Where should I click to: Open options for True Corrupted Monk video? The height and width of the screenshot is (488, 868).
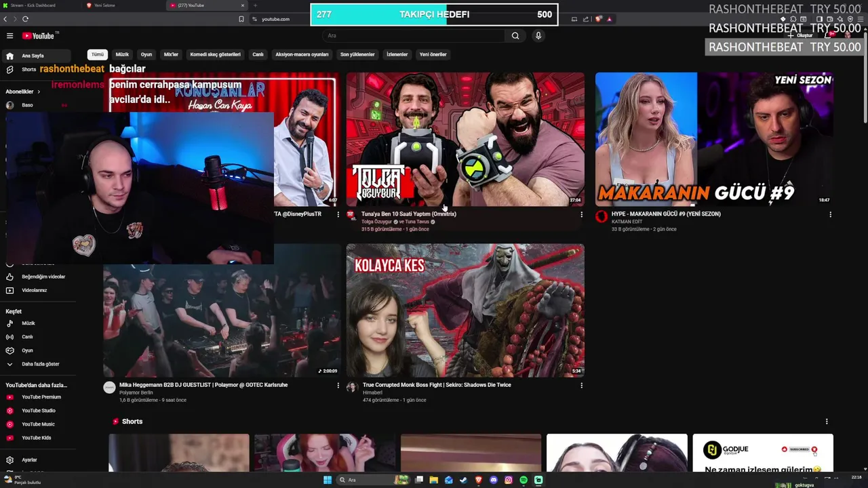point(581,385)
